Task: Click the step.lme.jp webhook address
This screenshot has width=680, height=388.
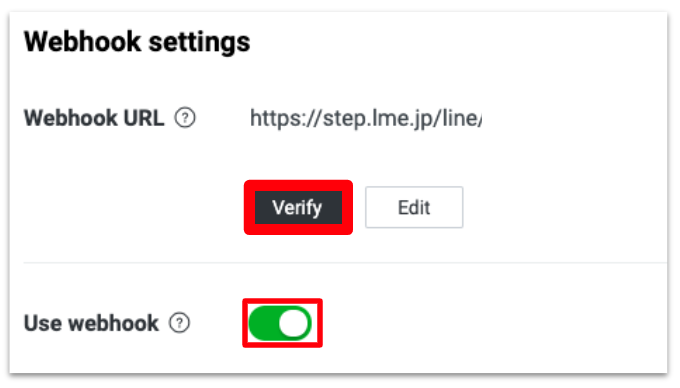Action: click(x=366, y=118)
